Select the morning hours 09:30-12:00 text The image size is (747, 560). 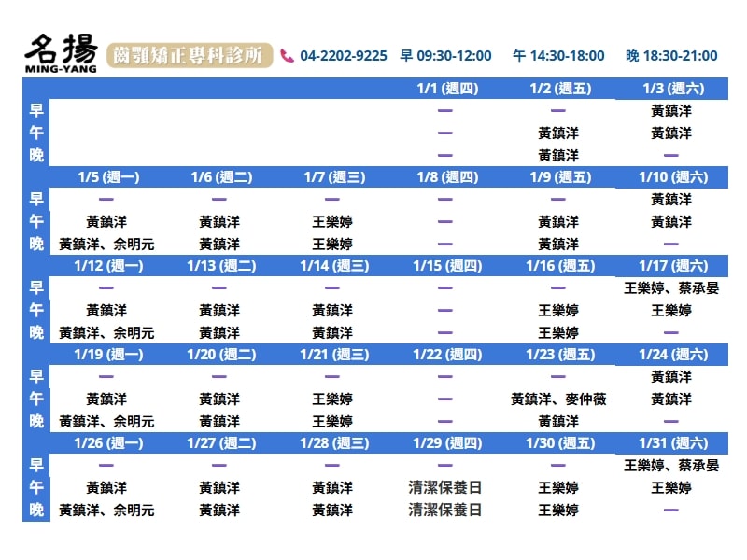[x=446, y=56]
